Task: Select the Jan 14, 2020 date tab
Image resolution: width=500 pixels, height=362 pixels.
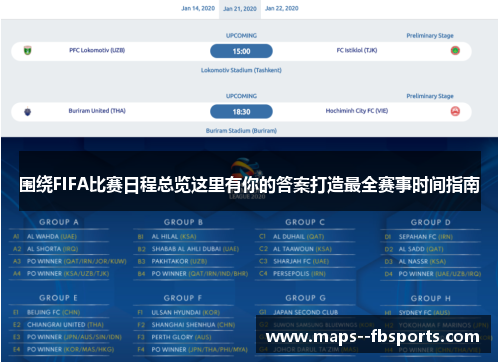Action: click(x=198, y=8)
